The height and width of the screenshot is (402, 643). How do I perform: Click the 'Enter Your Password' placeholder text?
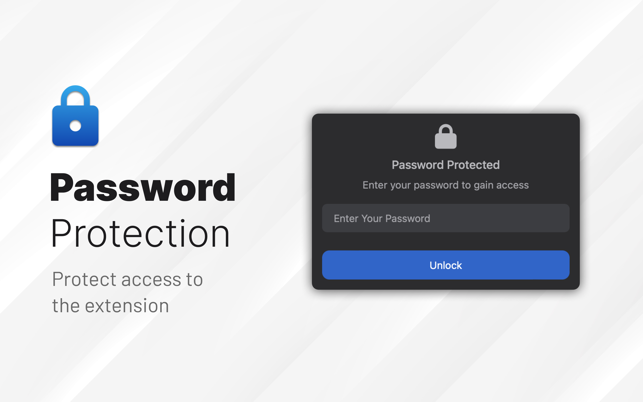pyautogui.click(x=382, y=219)
